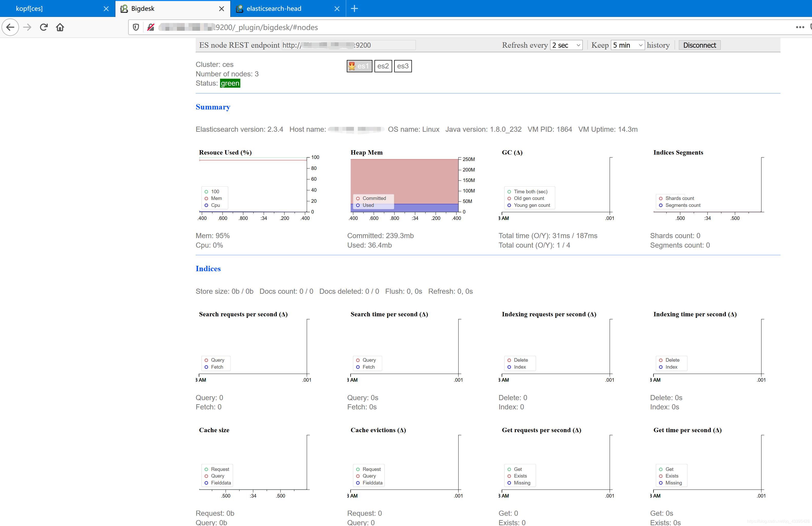Select the es2 node
Screen dimensions: 812x526
tap(383, 66)
